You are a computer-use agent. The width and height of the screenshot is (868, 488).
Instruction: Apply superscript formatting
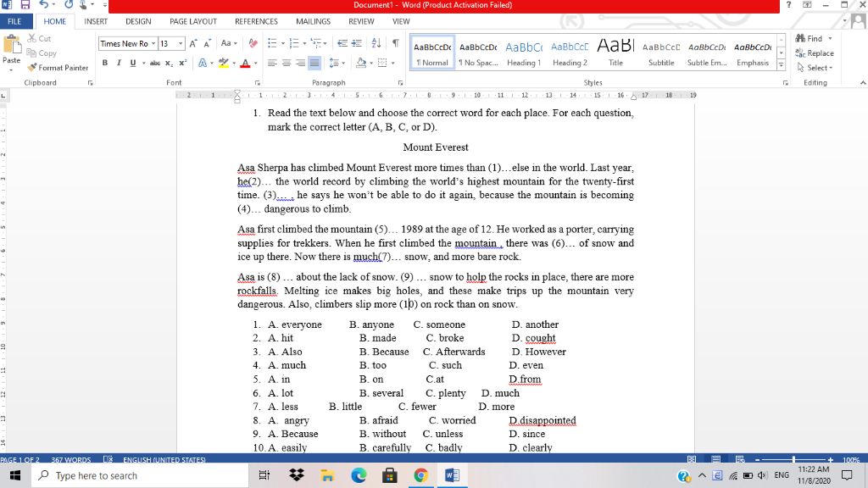tap(183, 63)
